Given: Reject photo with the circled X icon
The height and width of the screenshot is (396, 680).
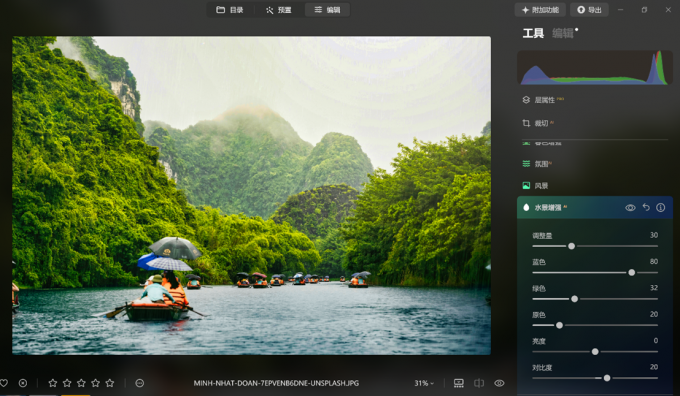Looking at the screenshot, I should point(23,383).
